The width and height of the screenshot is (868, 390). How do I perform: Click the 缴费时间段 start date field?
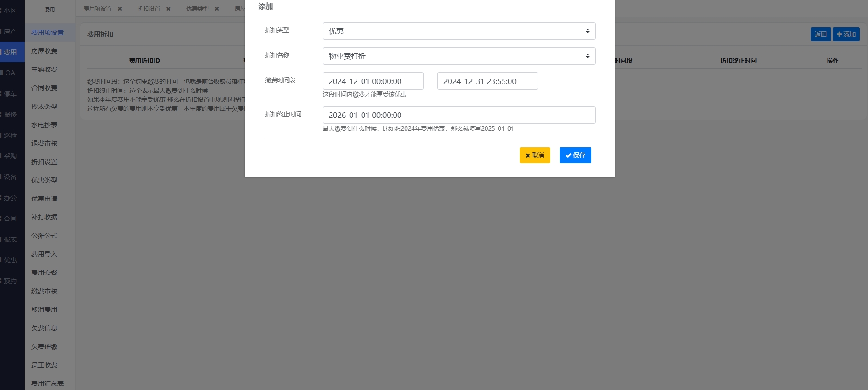tap(373, 81)
